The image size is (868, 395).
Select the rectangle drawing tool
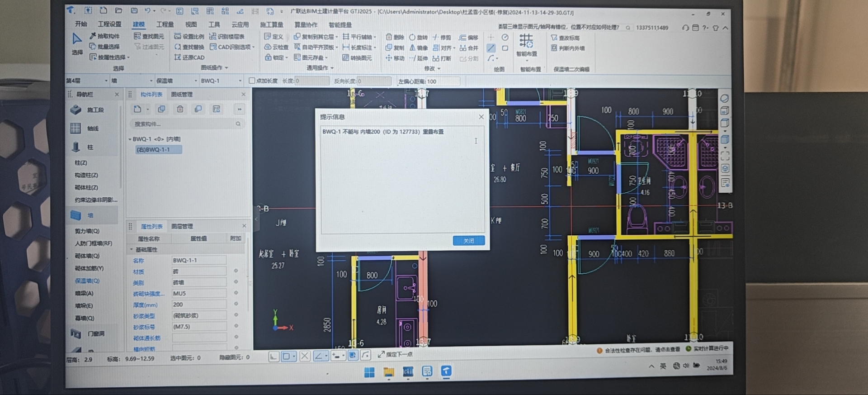[x=505, y=48]
